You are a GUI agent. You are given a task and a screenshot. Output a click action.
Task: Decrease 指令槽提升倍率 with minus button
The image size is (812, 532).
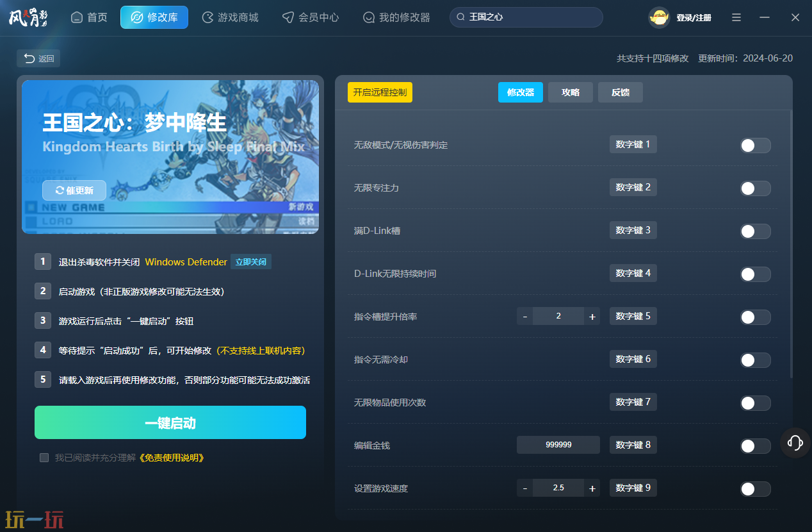[525, 317]
